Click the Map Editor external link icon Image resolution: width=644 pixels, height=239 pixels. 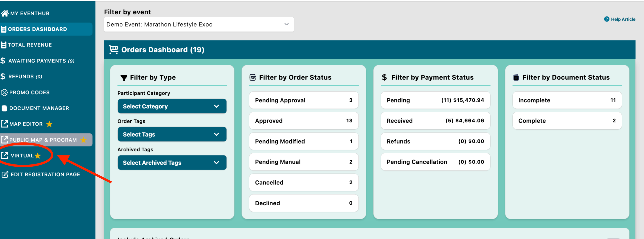pyautogui.click(x=4, y=124)
